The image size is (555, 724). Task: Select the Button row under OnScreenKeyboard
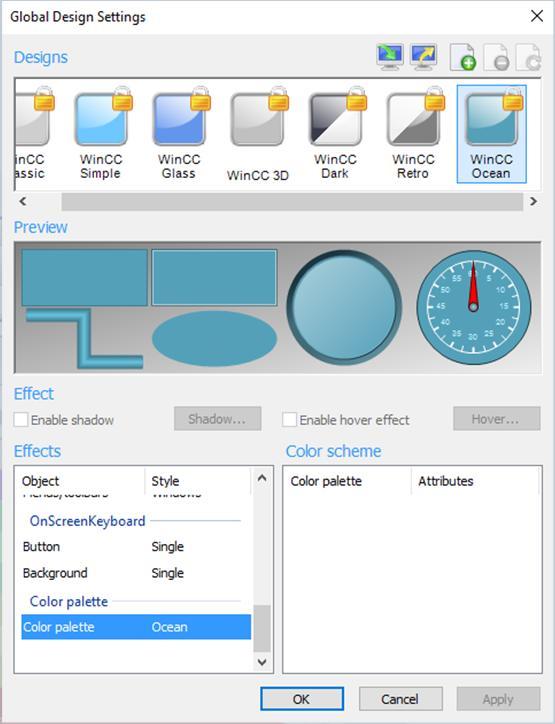tap(136, 547)
